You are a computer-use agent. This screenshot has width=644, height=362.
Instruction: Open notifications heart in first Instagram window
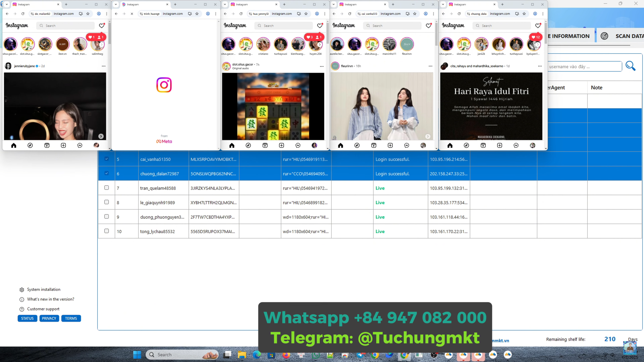[x=102, y=26]
